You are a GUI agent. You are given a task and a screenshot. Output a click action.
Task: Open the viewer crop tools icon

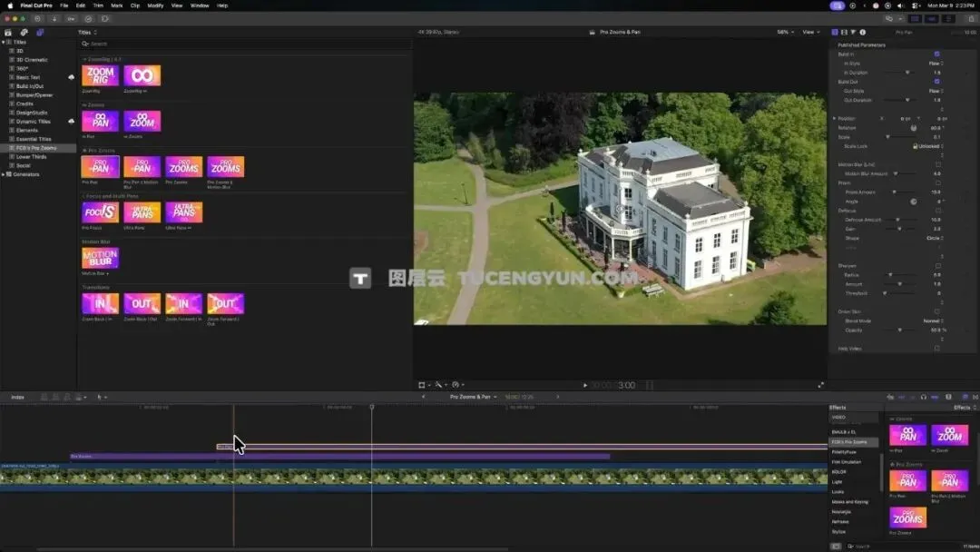tap(422, 385)
